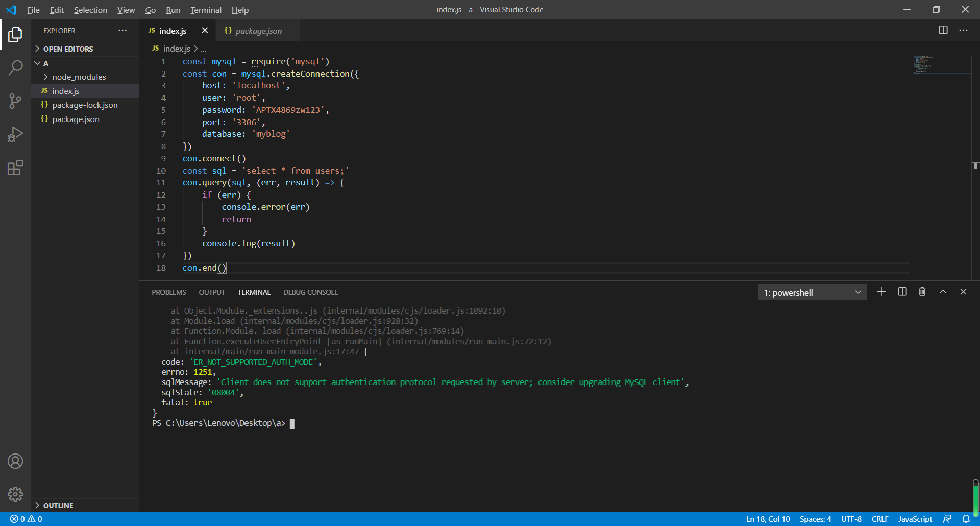Close the terminal panel
Screen dimensions: 980x526
tap(963, 292)
